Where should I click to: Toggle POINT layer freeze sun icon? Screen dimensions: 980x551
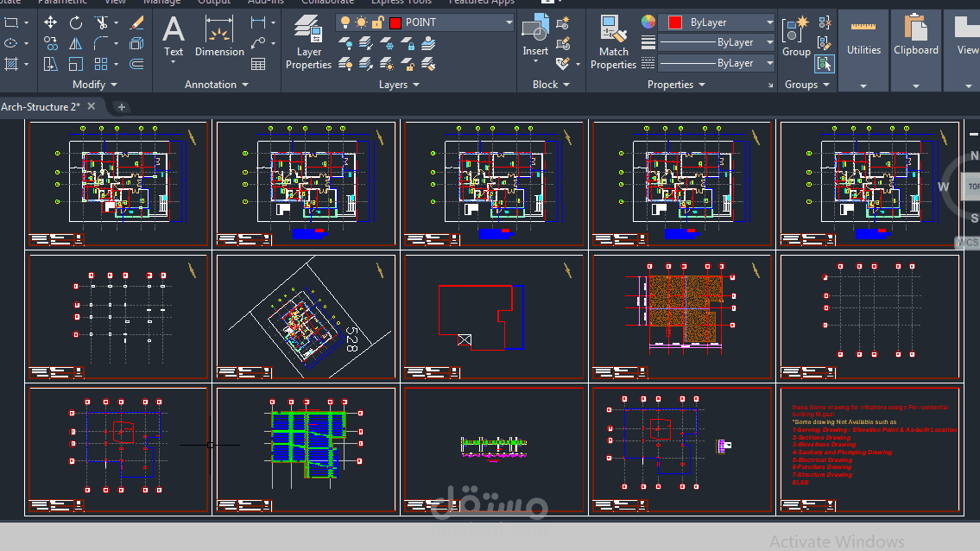point(361,22)
